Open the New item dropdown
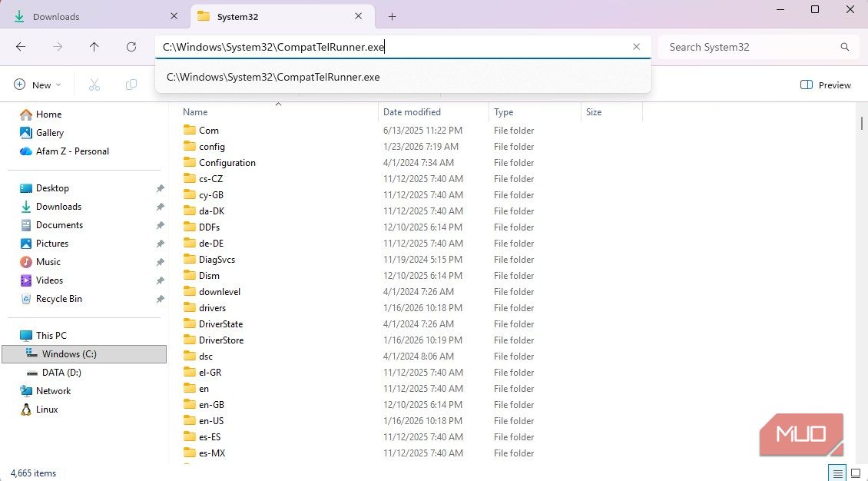 pos(37,85)
